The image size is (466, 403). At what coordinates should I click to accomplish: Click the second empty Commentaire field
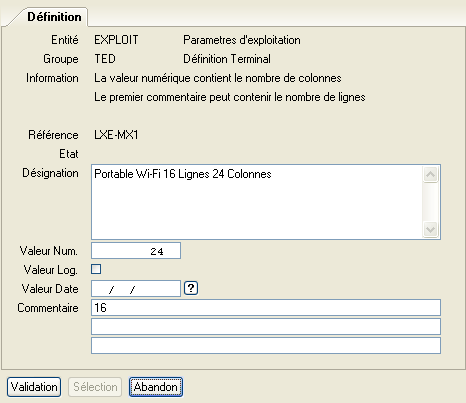266,326
